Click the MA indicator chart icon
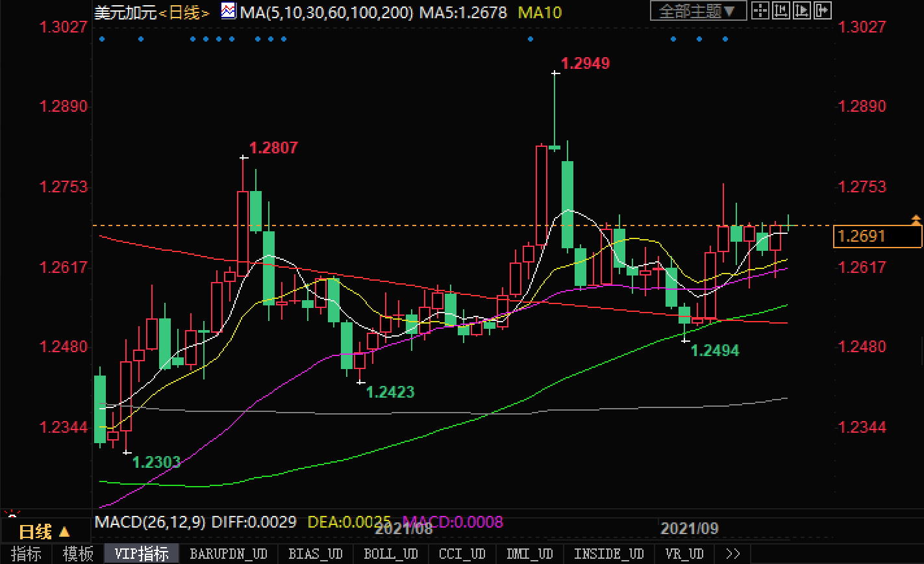 click(x=229, y=11)
